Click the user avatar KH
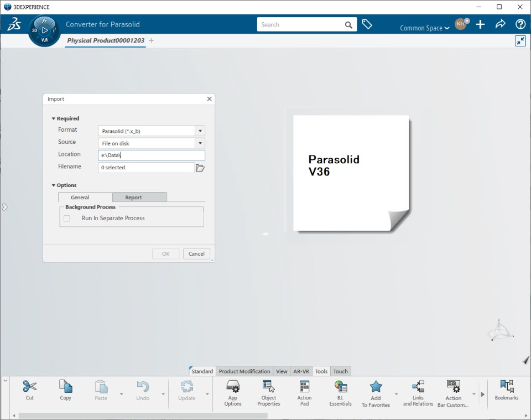 (x=461, y=24)
